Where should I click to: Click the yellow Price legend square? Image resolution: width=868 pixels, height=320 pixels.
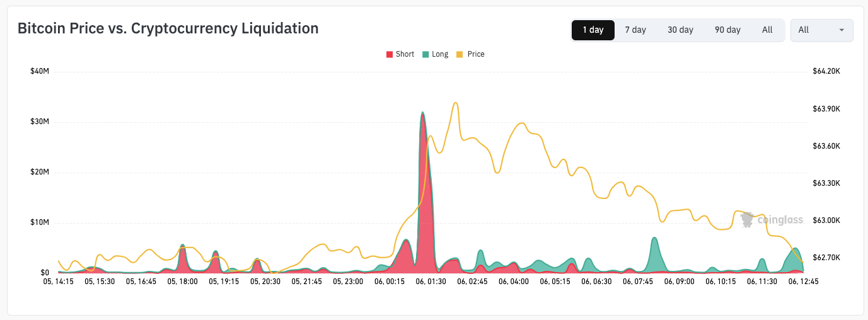[460, 54]
